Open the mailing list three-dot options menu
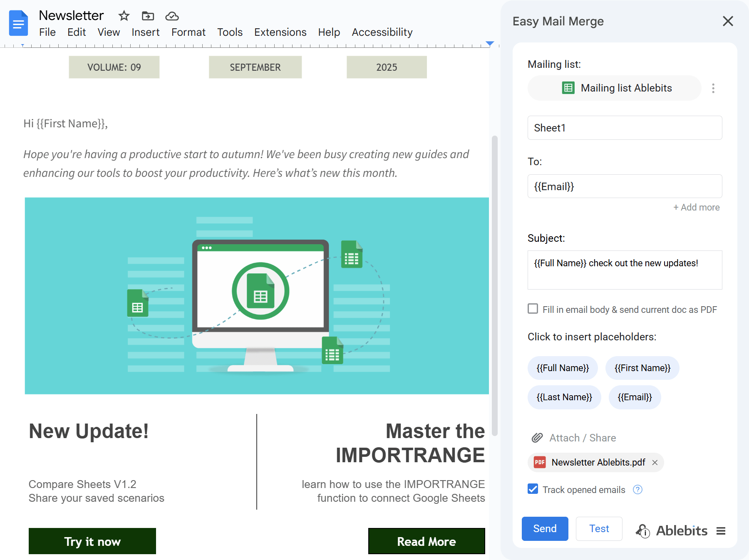The width and height of the screenshot is (749, 560). coord(713,88)
